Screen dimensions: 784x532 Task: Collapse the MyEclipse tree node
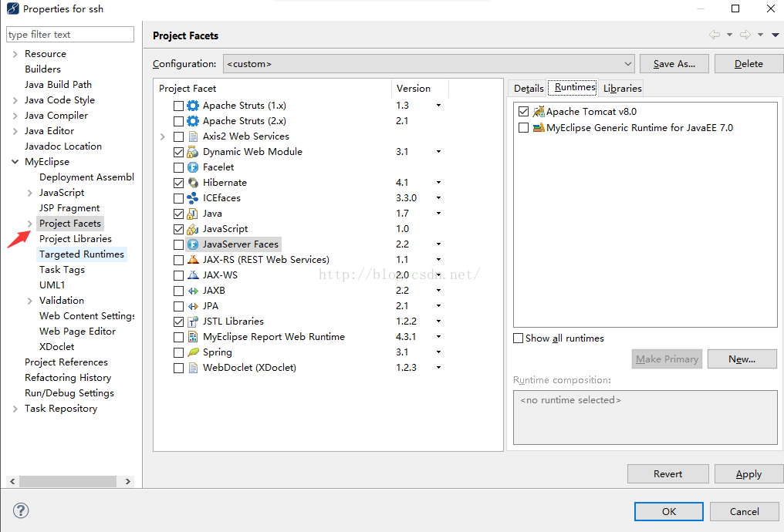pos(15,162)
